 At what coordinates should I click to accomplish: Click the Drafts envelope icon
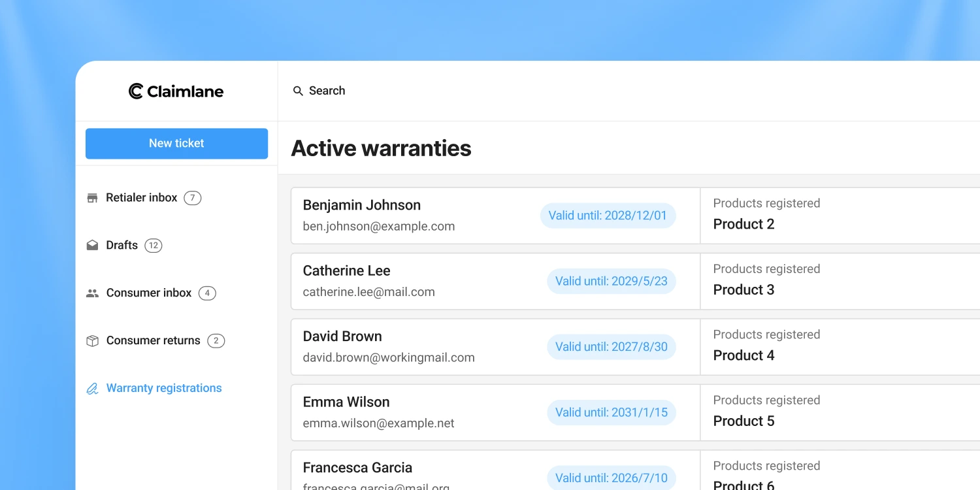(92, 245)
